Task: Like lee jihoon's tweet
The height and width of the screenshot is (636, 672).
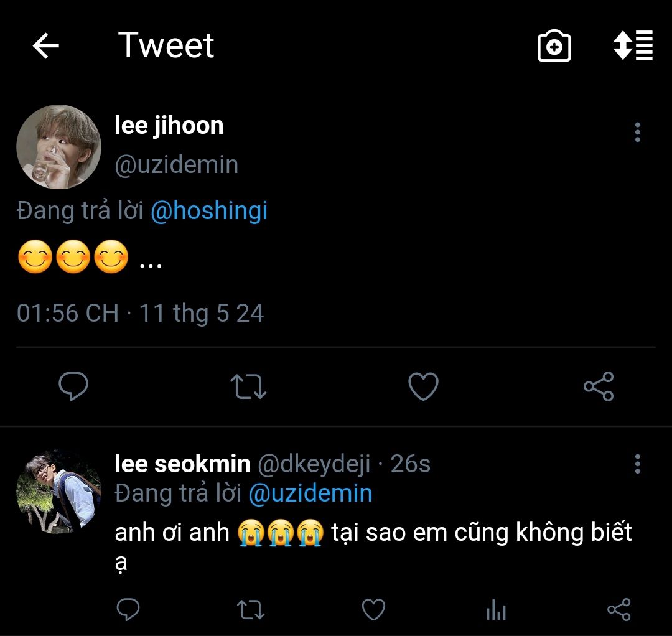Action: pyautogui.click(x=423, y=386)
